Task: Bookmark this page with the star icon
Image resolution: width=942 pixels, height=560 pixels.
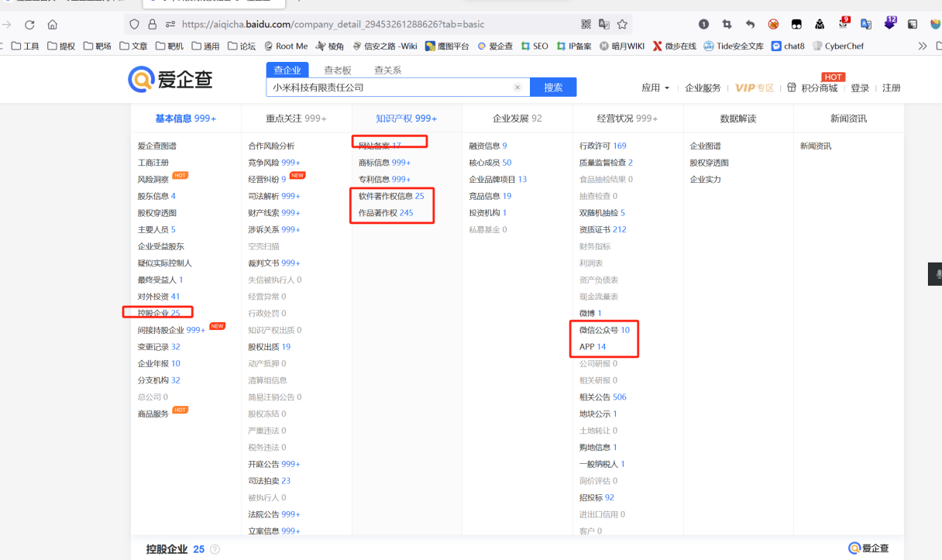Action: [622, 25]
